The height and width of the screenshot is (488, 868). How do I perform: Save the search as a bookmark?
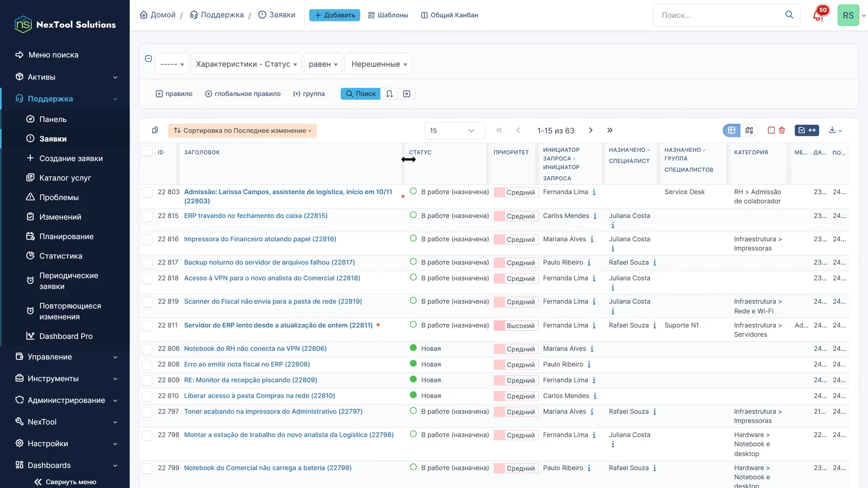[390, 94]
